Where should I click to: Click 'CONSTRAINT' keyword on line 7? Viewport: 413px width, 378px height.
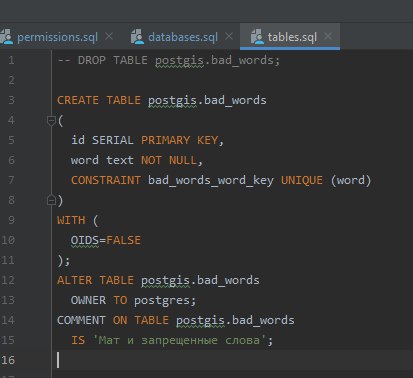[106, 180]
